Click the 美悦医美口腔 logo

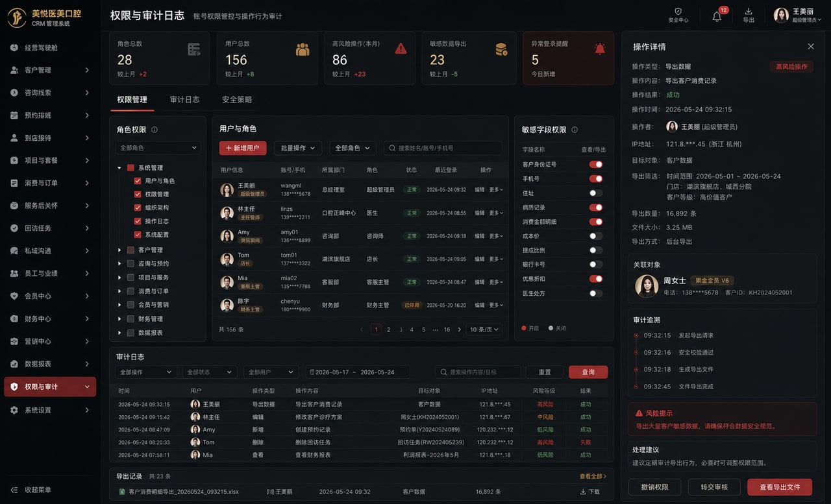click(x=17, y=18)
